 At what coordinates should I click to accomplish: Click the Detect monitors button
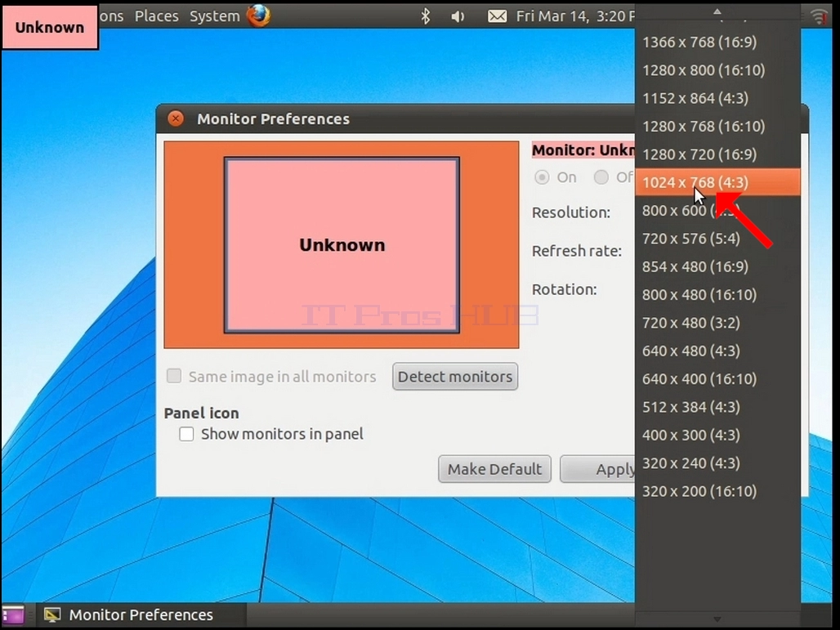455,377
